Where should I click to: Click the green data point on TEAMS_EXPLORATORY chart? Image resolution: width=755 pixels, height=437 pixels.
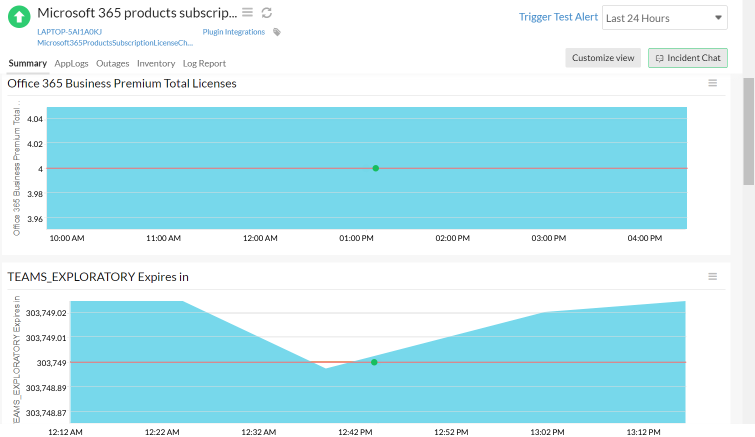(x=374, y=362)
